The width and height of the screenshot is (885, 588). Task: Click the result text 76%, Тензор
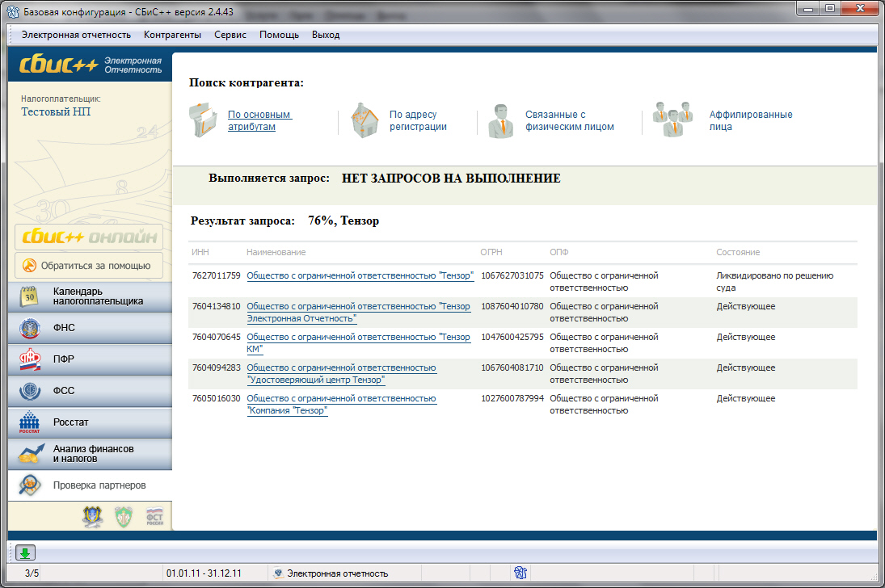pos(343,220)
